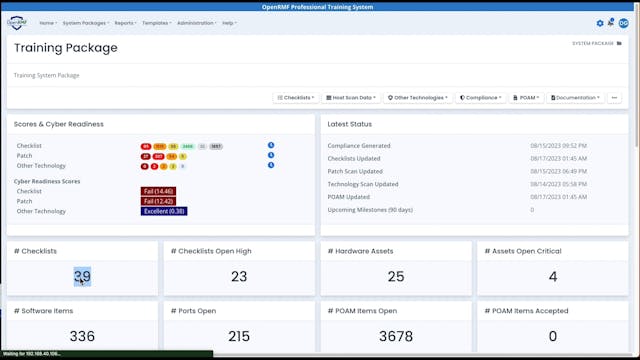The image size is (640, 360).
Task: Expand the Administration menu
Action: tap(197, 23)
